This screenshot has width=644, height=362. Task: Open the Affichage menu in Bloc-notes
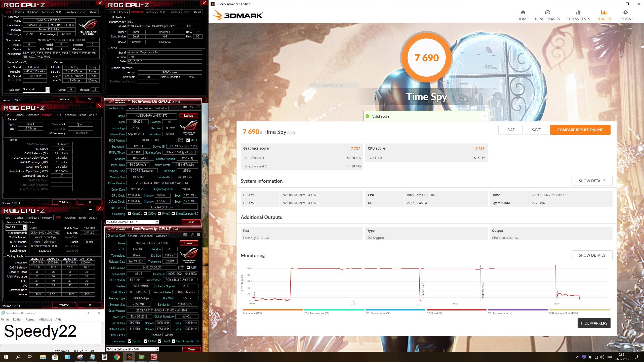coord(45,320)
